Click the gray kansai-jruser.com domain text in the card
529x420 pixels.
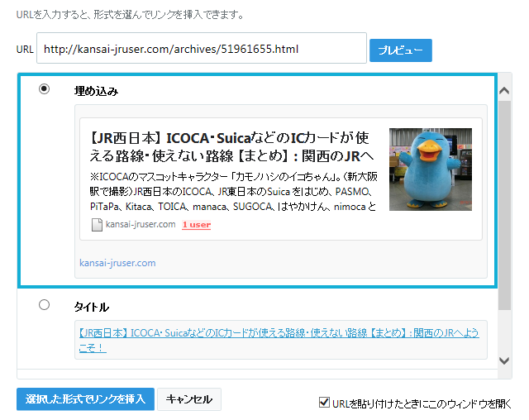pos(141,224)
